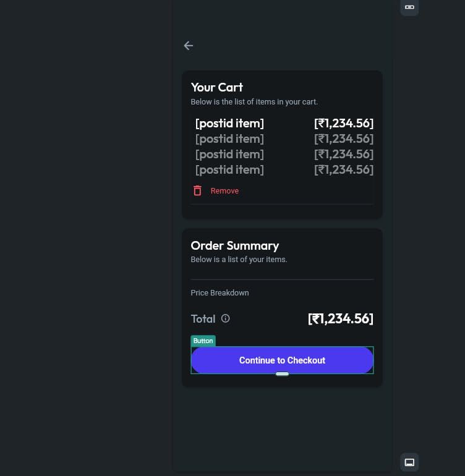This screenshot has height=476, width=465.
Task: Click the first item's white price text
Action: 344,124
